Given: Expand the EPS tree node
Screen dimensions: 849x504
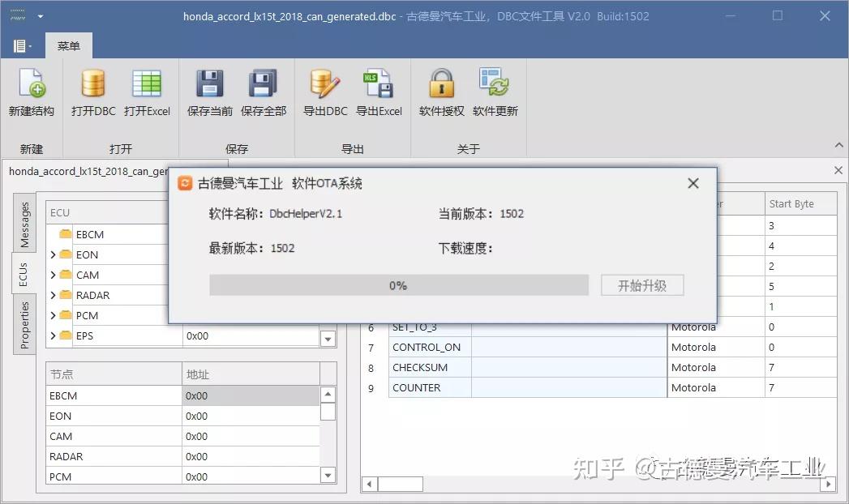Looking at the screenshot, I should [x=53, y=335].
